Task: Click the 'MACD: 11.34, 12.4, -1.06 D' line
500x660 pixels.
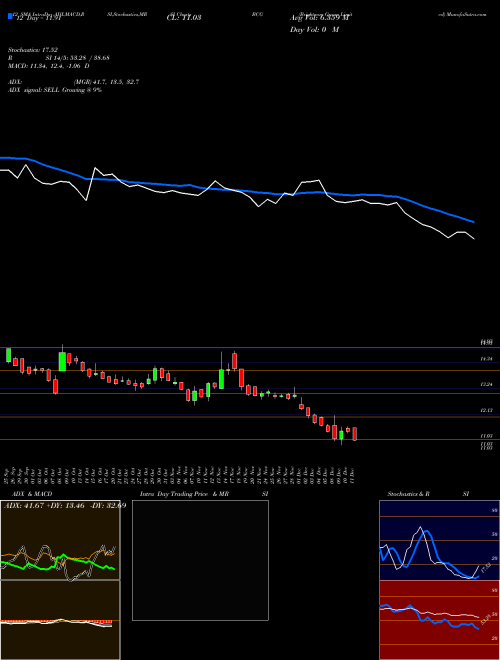Action: click(x=49, y=66)
